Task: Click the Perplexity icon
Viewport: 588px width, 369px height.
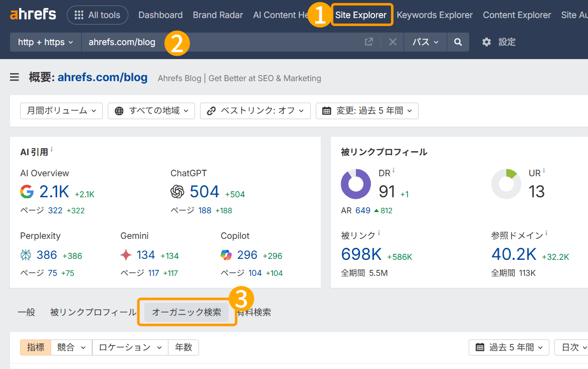Action: pyautogui.click(x=24, y=255)
